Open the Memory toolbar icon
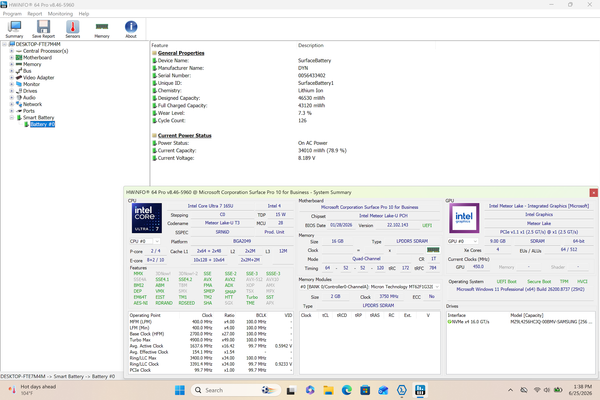This screenshot has width=600, height=400. pos(102,29)
